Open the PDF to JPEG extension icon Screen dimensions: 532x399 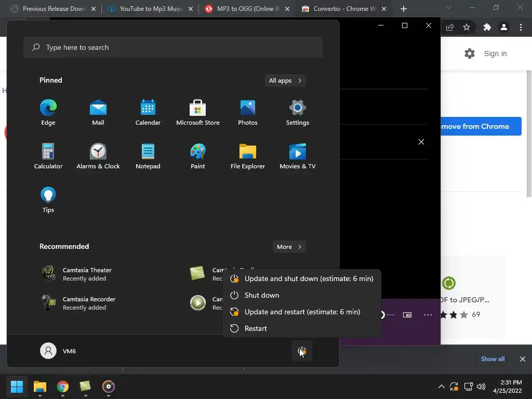(448, 283)
